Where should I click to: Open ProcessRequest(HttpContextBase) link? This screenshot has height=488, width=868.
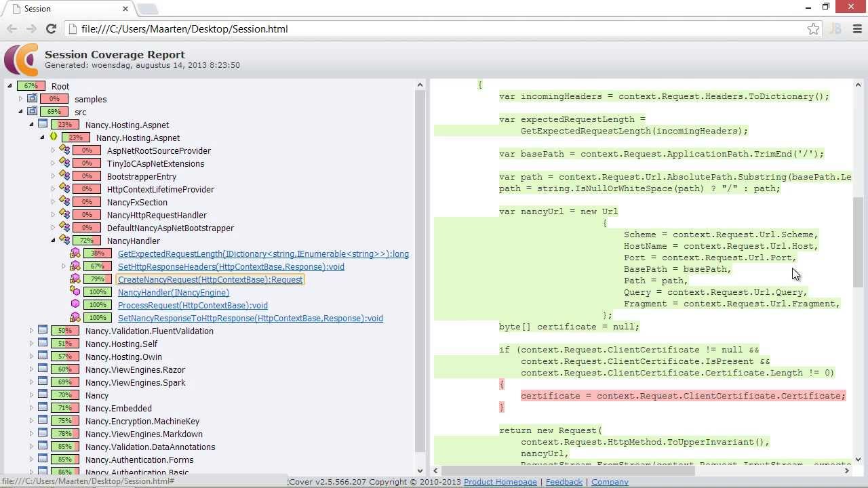tap(193, 305)
